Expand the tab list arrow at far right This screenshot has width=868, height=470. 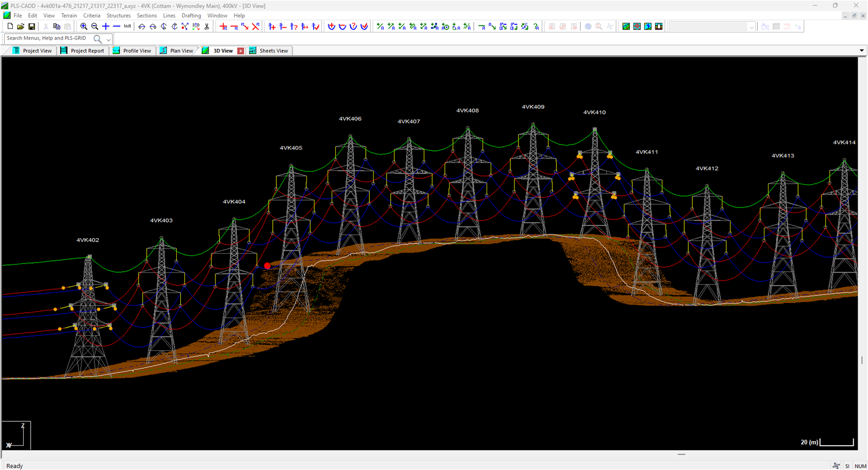(861, 51)
